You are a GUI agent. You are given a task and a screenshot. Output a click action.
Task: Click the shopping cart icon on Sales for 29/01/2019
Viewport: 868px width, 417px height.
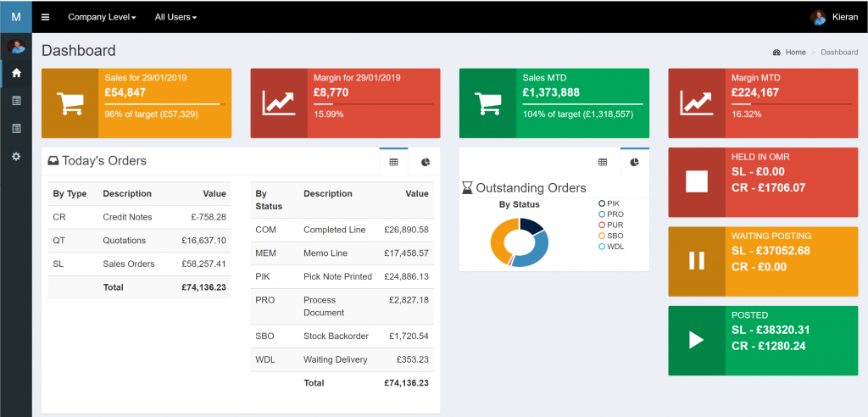click(x=70, y=103)
